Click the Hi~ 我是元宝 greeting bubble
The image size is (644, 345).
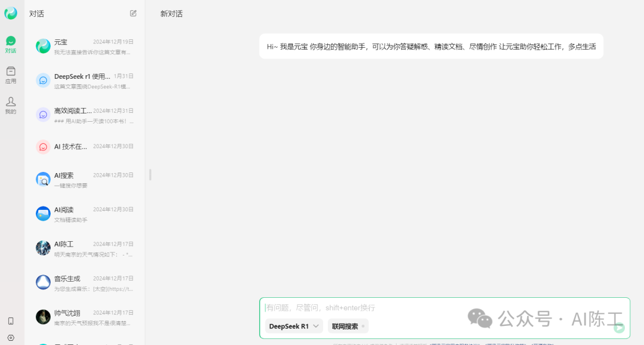point(431,47)
